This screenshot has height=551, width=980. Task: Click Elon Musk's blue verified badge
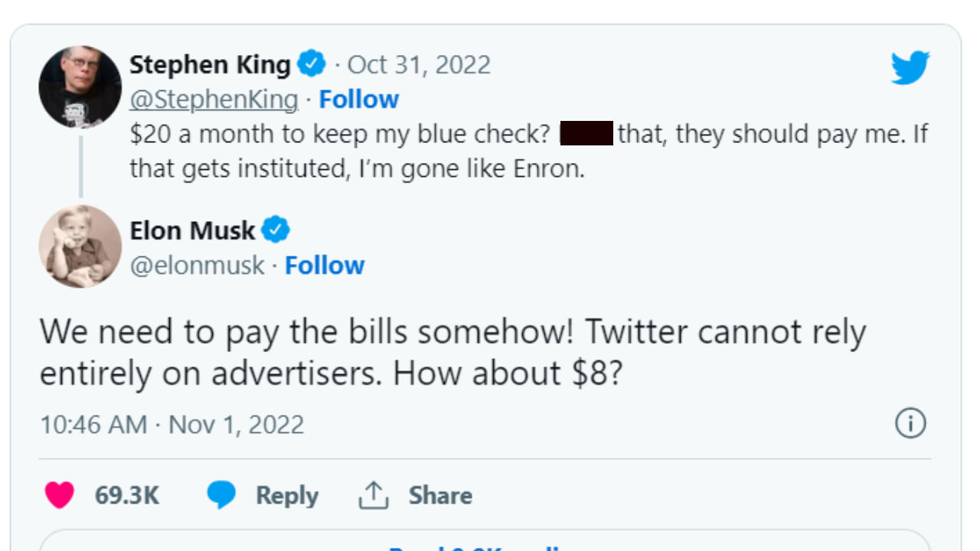[276, 230]
